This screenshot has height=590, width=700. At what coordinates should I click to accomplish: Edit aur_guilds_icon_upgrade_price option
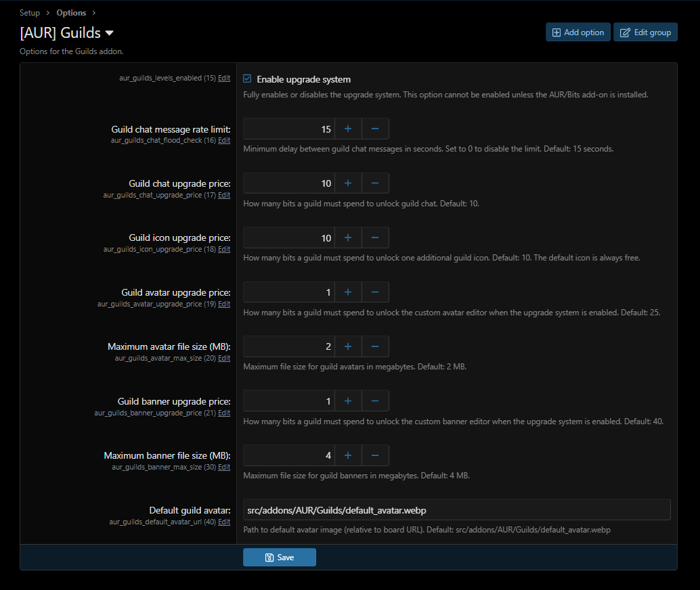click(224, 249)
